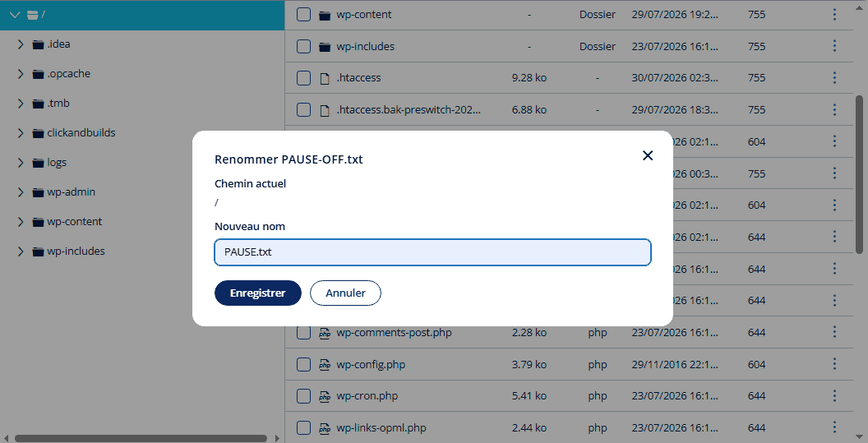This screenshot has height=443, width=868.
Task: Click the root drive icon in tree
Action: (33, 15)
